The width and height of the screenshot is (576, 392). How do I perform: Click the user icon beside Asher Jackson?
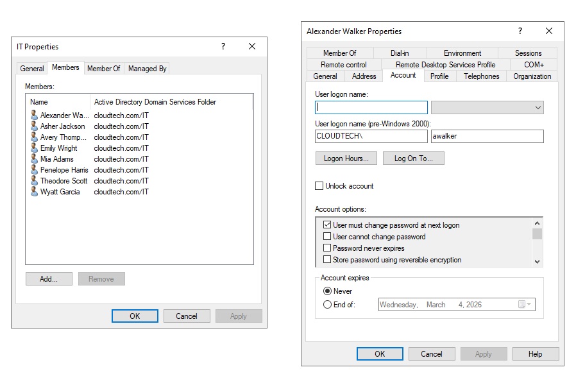coord(35,126)
